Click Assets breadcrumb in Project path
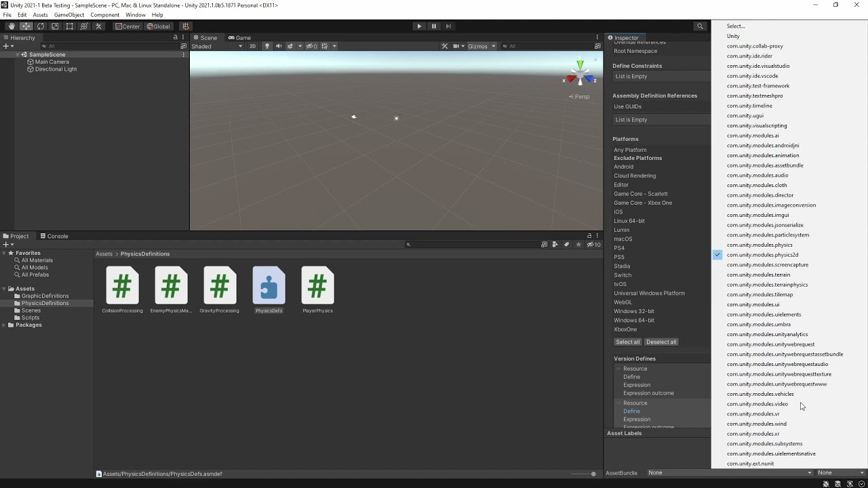 click(x=104, y=253)
